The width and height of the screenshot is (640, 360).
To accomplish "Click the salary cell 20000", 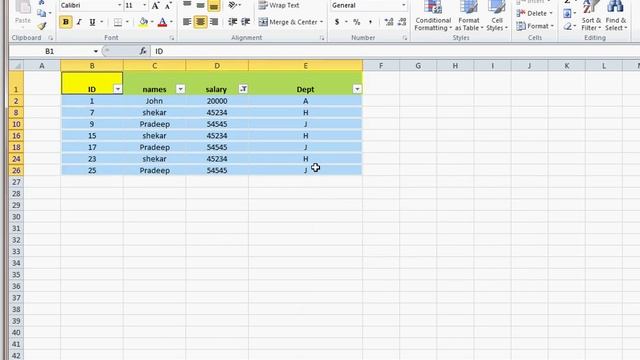I will 217,101.
